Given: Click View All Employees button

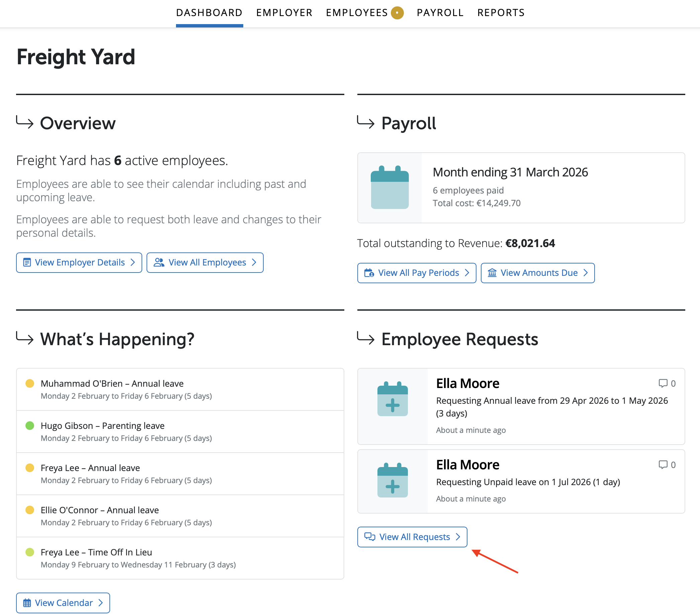Looking at the screenshot, I should (205, 262).
